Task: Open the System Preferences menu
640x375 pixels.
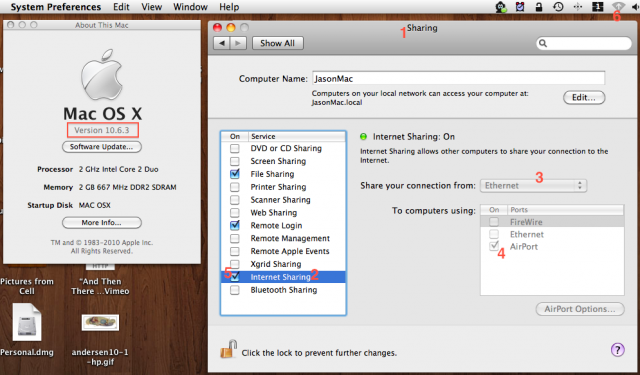Action: click(x=56, y=7)
